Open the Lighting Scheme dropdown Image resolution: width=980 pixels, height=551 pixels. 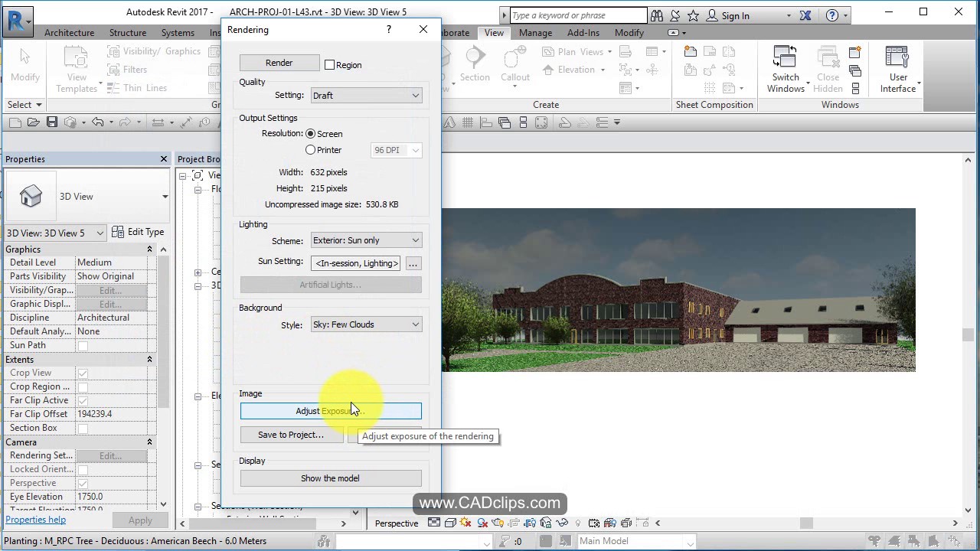point(366,240)
